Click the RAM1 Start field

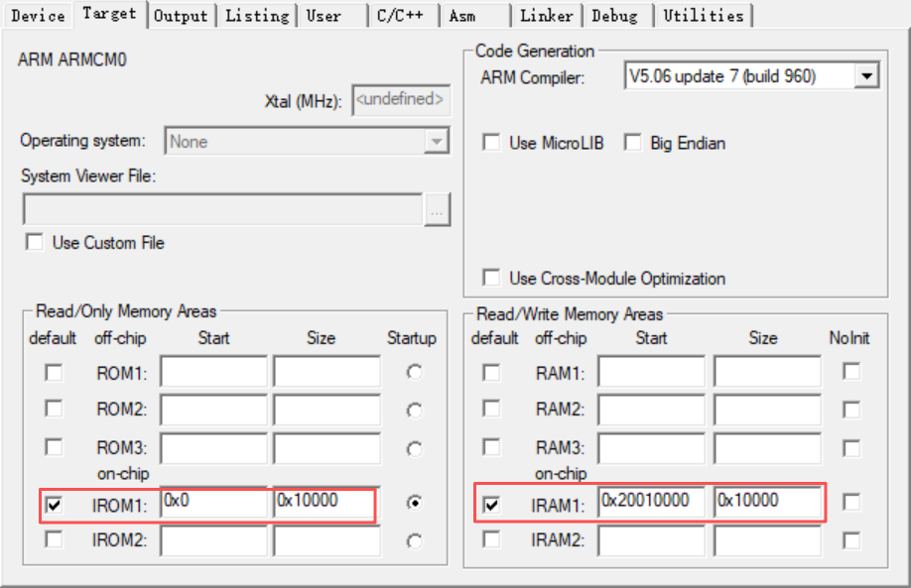pos(651,372)
